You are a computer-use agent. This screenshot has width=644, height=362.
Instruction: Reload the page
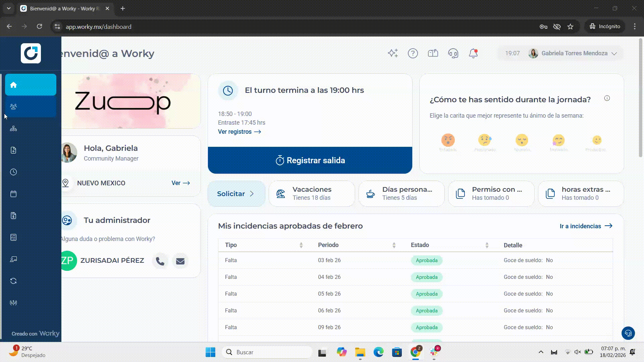pos(40,26)
